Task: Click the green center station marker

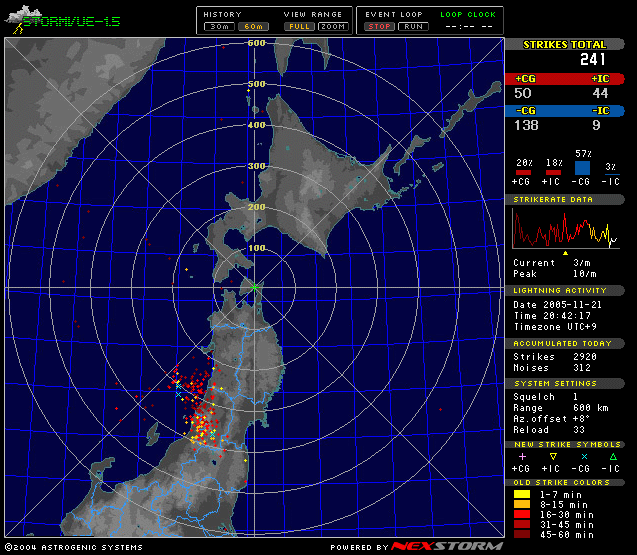Action: tap(254, 288)
